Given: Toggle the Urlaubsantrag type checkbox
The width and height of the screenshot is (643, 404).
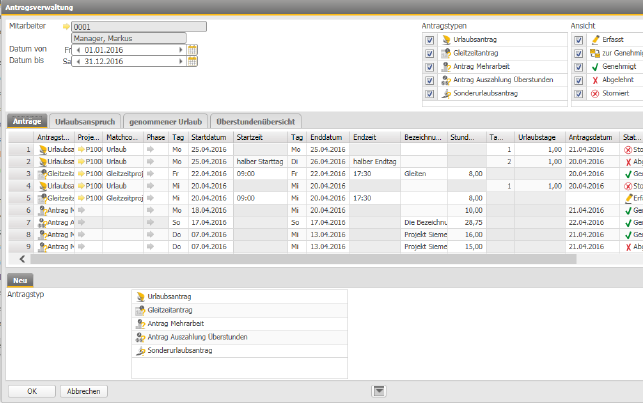Looking at the screenshot, I should (x=429, y=40).
